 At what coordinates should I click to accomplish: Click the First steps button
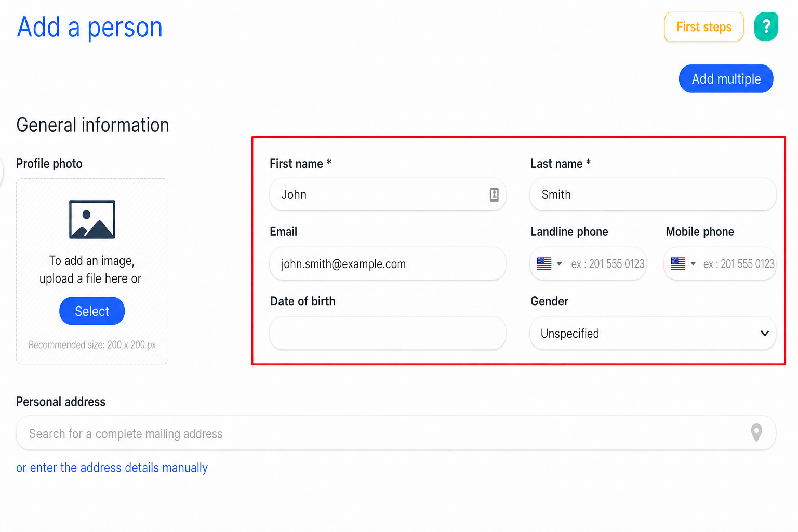[x=703, y=26]
